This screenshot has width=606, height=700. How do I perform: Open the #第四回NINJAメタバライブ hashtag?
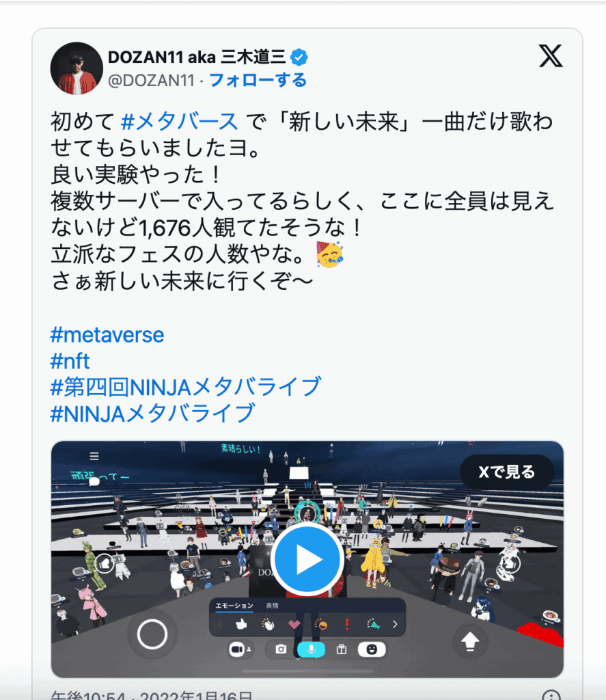point(186,387)
